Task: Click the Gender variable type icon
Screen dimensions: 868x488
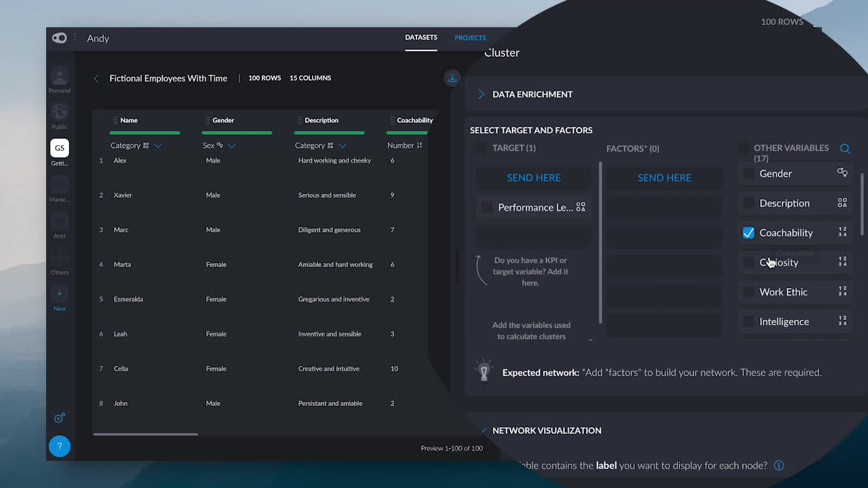Action: [842, 173]
